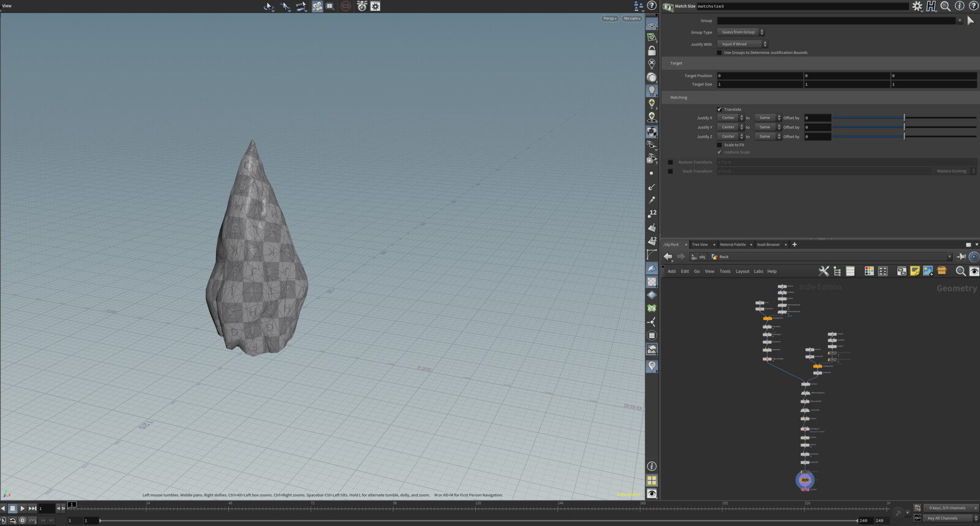Disable the Translate checkbox
The image size is (980, 526).
pos(720,110)
